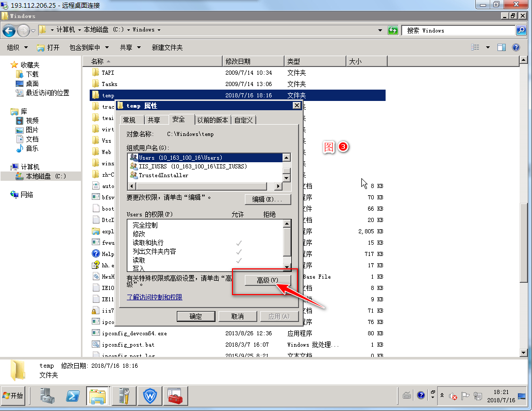This screenshot has height=411, width=532.
Task: Select TrustedInstaller in group list
Action: [x=163, y=175]
